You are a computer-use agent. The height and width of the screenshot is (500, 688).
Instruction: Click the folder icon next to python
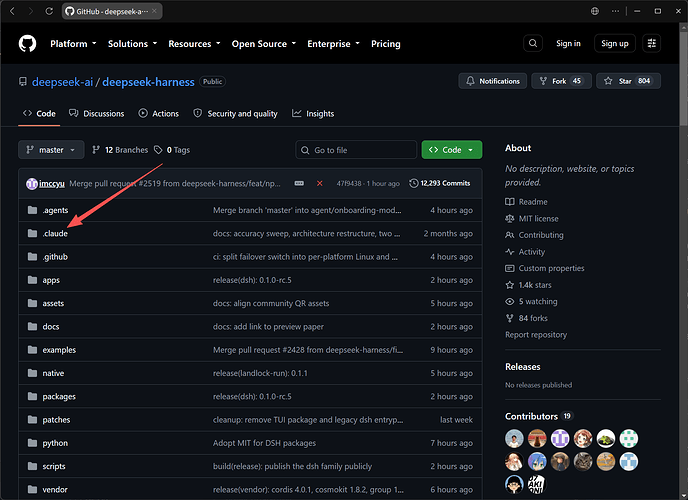coord(32,443)
